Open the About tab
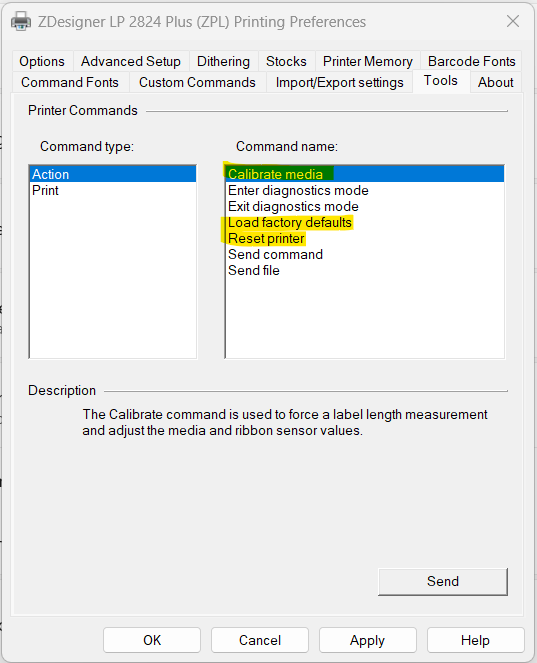Image resolution: width=537 pixels, height=663 pixels. (x=496, y=82)
